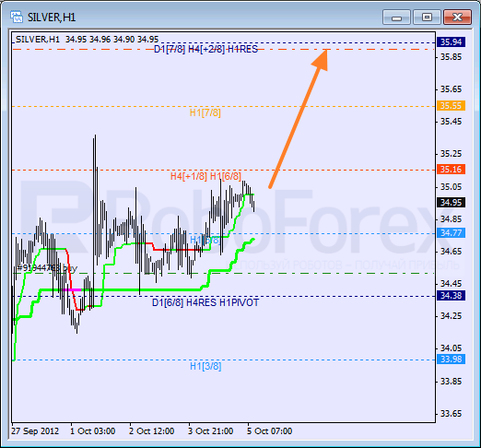Close the SILVER,H1 chart window
This screenshot has width=481, height=448.
click(x=457, y=18)
